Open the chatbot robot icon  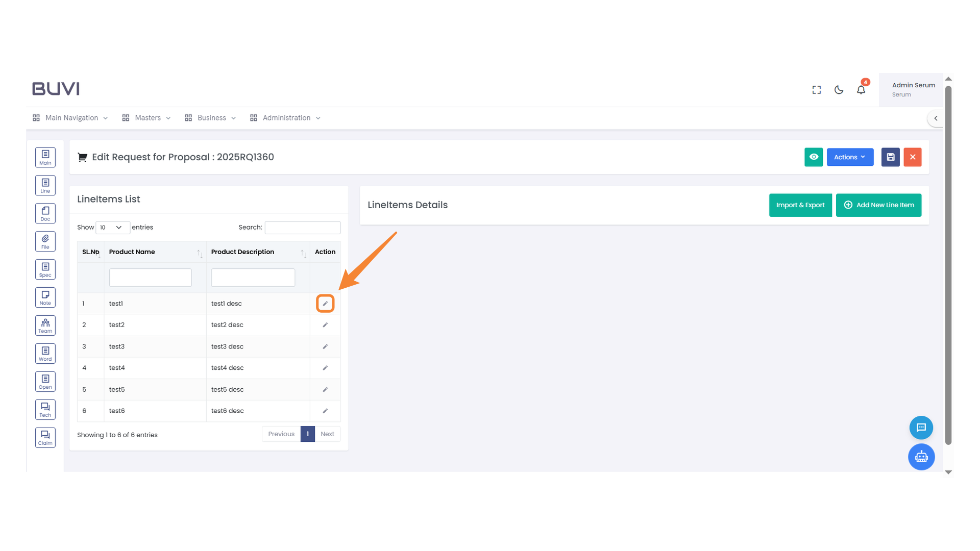921,457
